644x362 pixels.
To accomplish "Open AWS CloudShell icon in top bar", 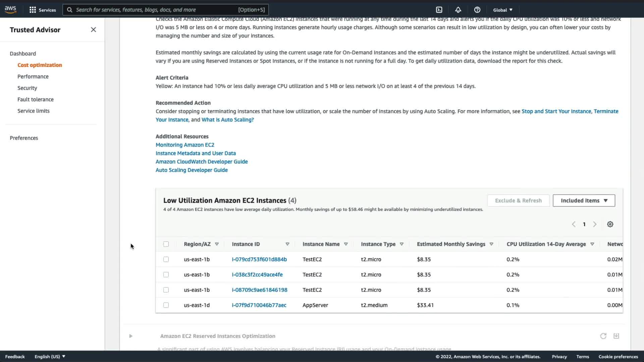I will [x=439, y=10].
